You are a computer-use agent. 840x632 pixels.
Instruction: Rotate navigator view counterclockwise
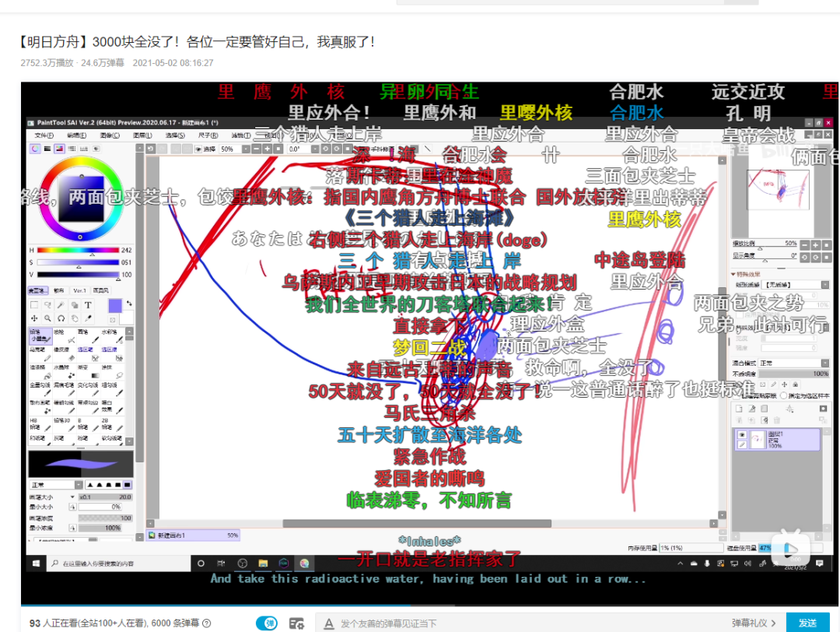pos(805,258)
